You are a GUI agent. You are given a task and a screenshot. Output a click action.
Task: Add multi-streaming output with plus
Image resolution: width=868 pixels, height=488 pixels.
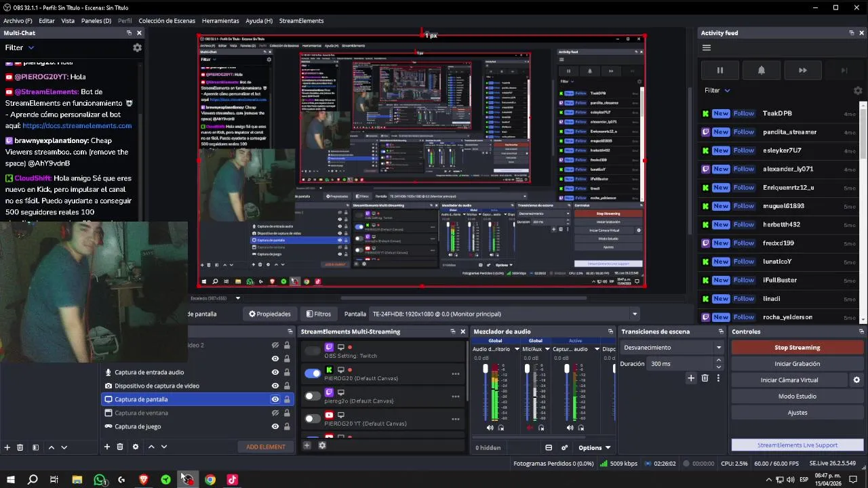coord(307,445)
